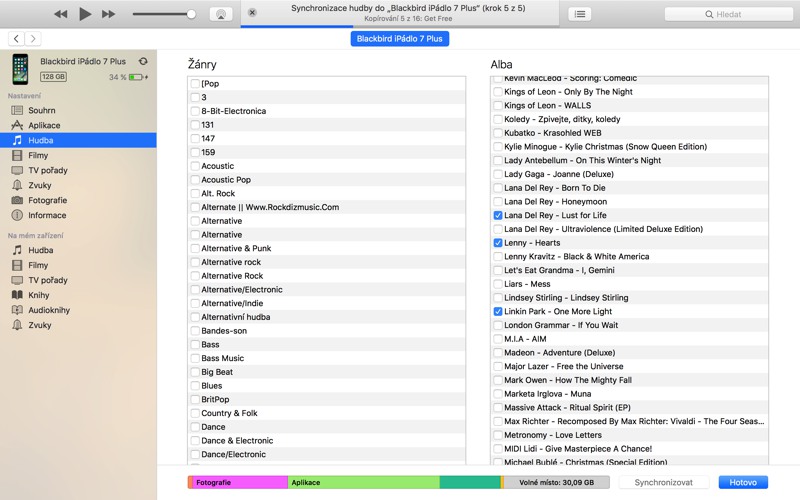The image size is (800, 500).
Task: Check Lady Gaga - Joanne (Deluxe)
Action: 498,174
